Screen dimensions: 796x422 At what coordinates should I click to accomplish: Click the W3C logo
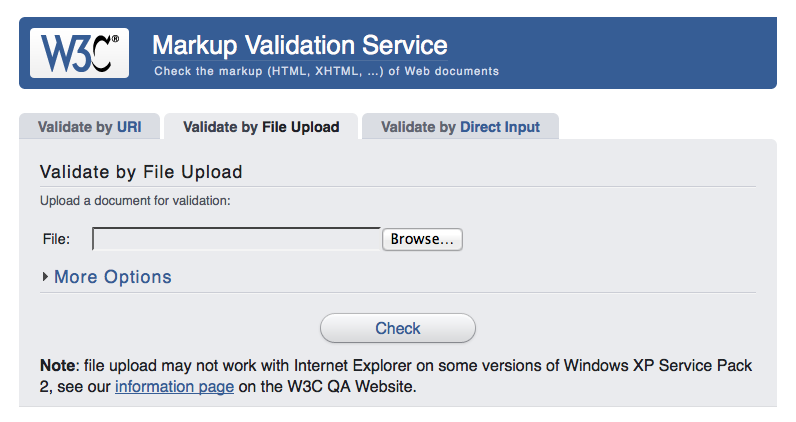coord(79,52)
